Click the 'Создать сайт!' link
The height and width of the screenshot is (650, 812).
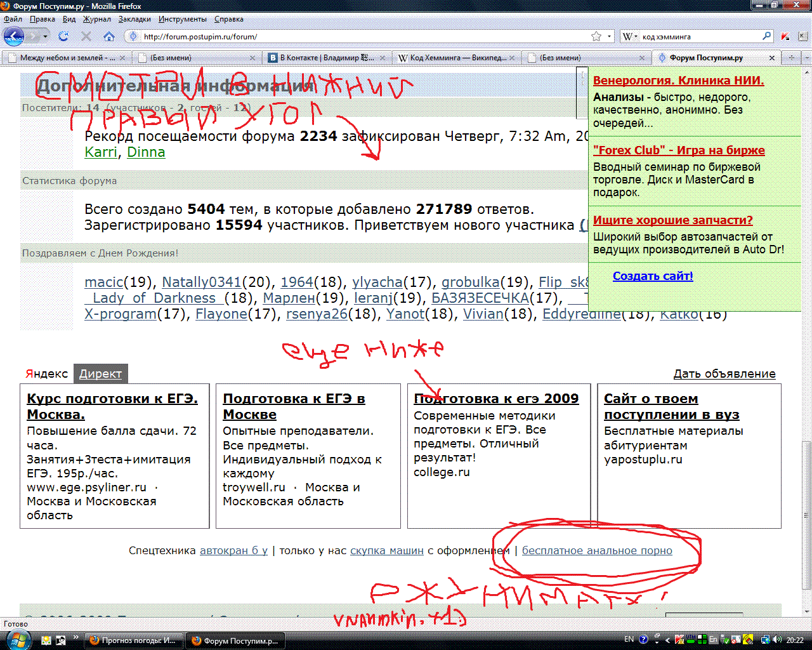click(653, 276)
